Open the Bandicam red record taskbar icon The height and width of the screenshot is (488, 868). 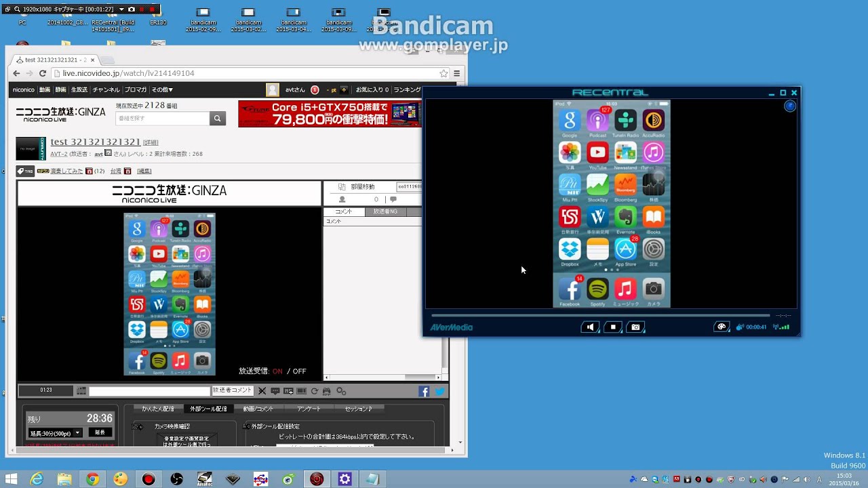(149, 479)
